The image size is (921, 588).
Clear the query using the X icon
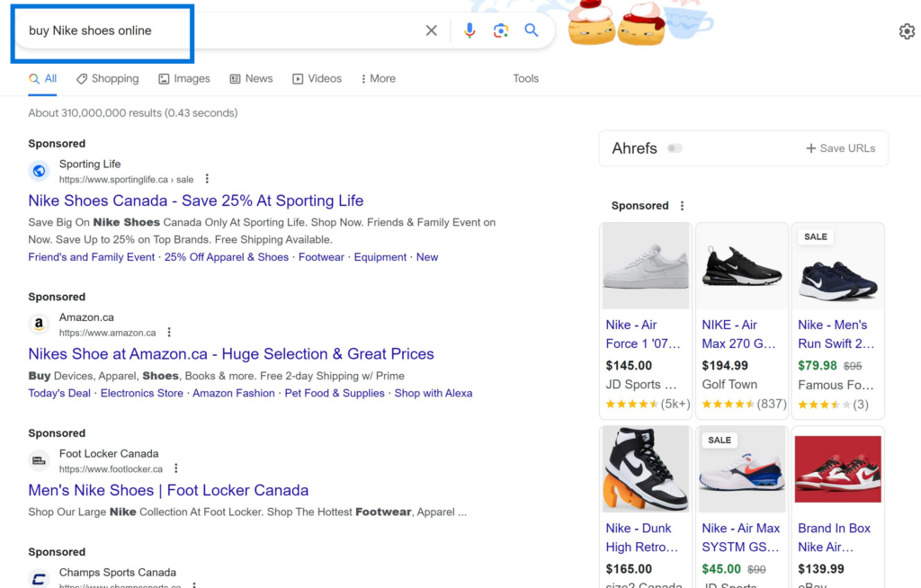tap(431, 30)
